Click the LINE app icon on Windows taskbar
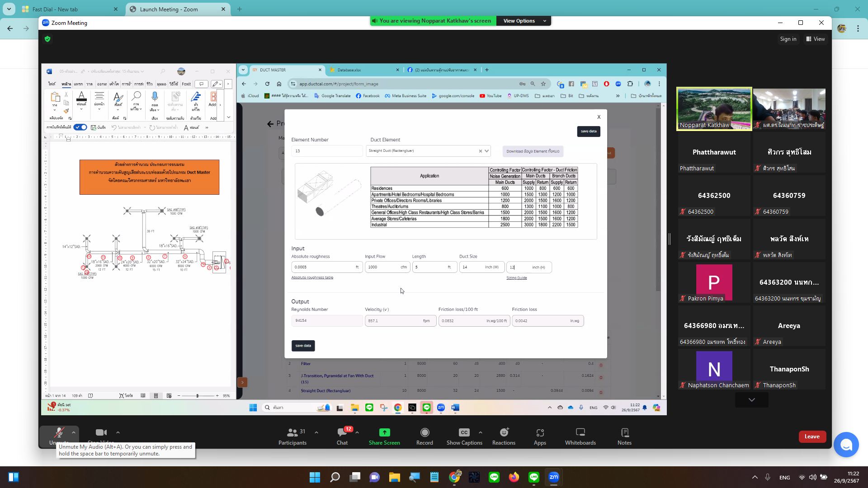 (x=494, y=477)
